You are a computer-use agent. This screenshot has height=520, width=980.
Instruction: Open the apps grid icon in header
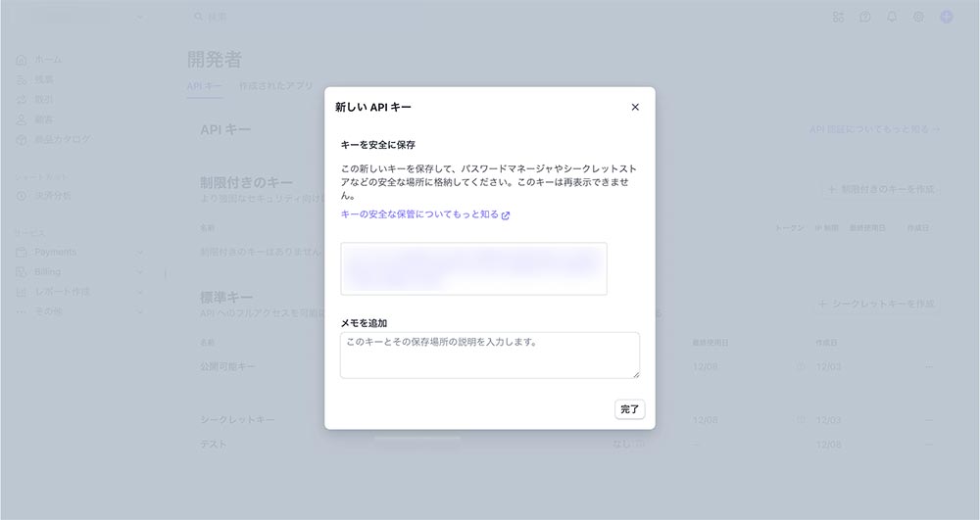[838, 17]
